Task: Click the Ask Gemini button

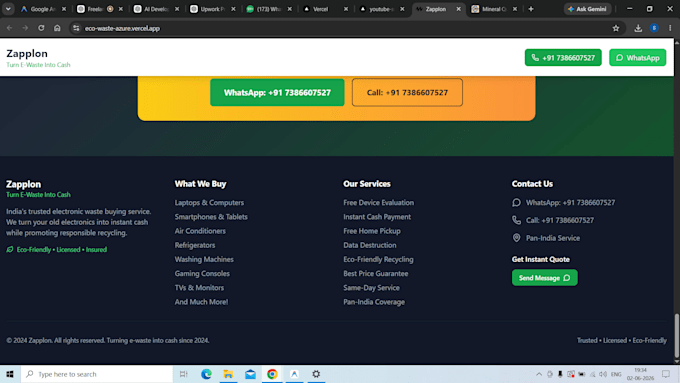Action: pyautogui.click(x=587, y=9)
